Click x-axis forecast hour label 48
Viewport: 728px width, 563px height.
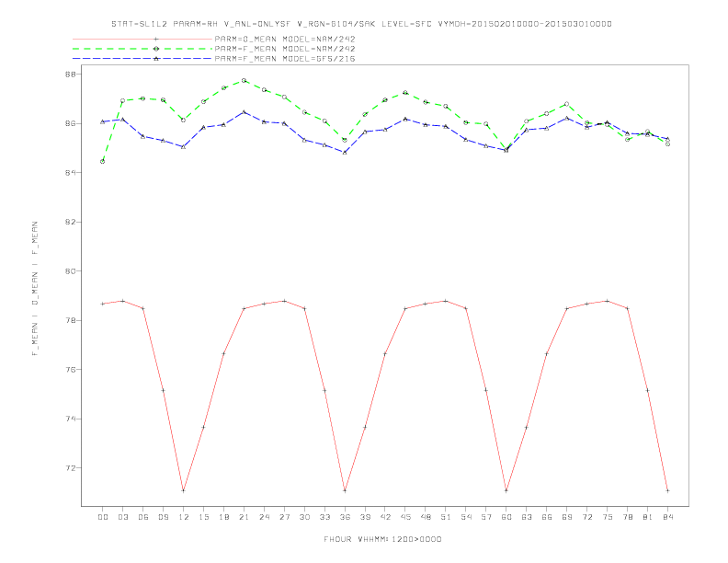(x=426, y=517)
